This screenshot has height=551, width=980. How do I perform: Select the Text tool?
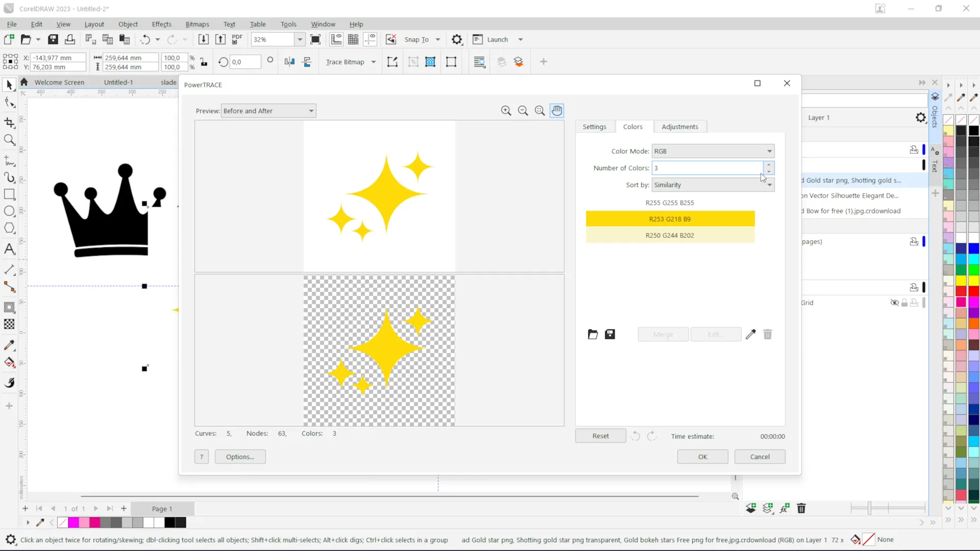pos(9,249)
